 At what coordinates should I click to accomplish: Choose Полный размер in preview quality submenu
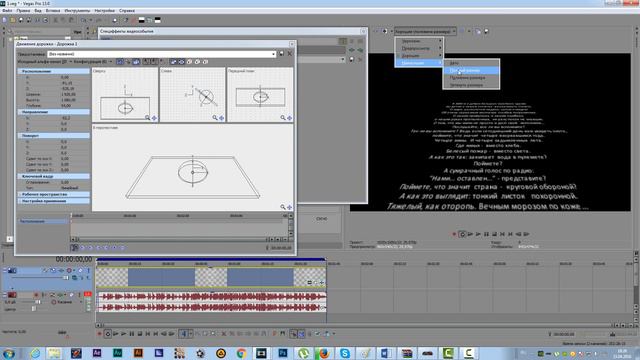point(471,71)
